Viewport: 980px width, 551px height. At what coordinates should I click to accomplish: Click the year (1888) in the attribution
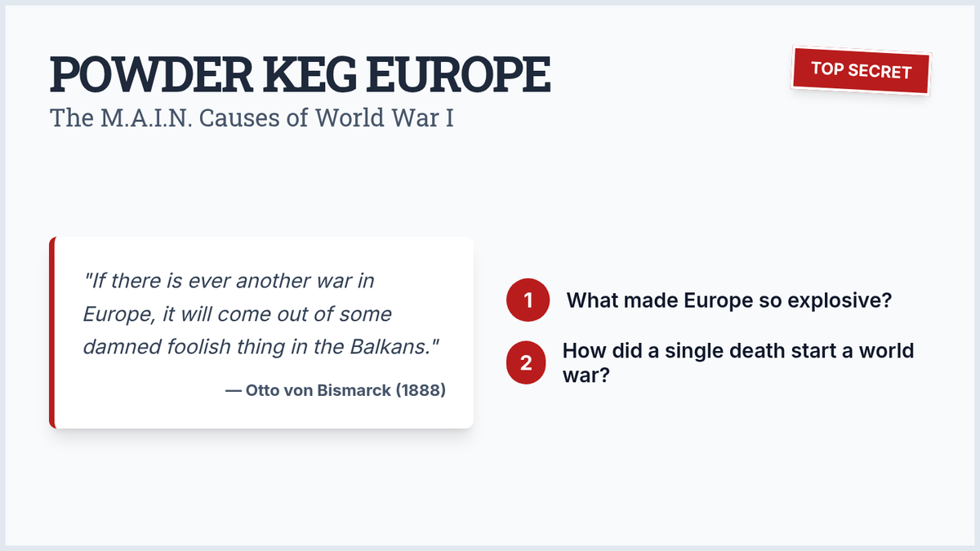click(421, 390)
